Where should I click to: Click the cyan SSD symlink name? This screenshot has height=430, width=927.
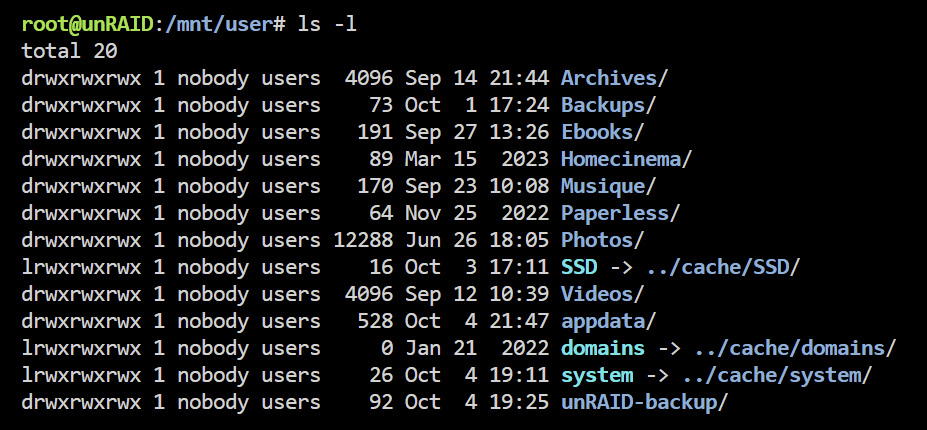click(579, 267)
